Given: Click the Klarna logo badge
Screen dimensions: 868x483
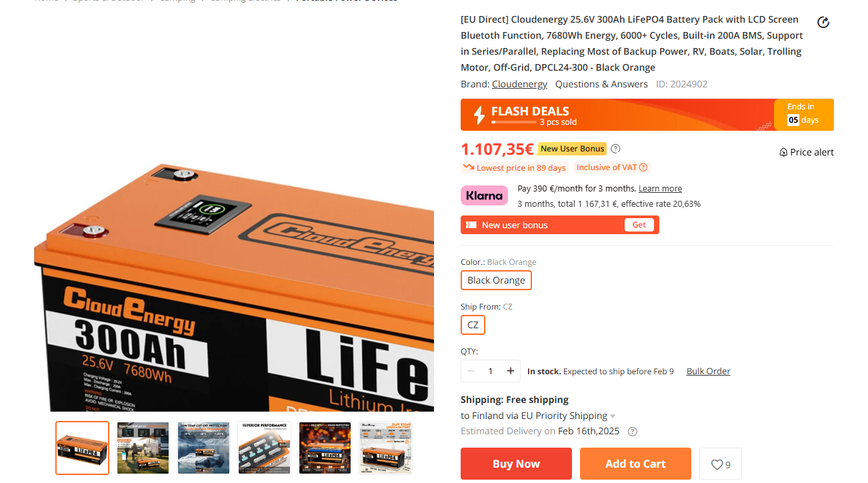Looking at the screenshot, I should 484,195.
